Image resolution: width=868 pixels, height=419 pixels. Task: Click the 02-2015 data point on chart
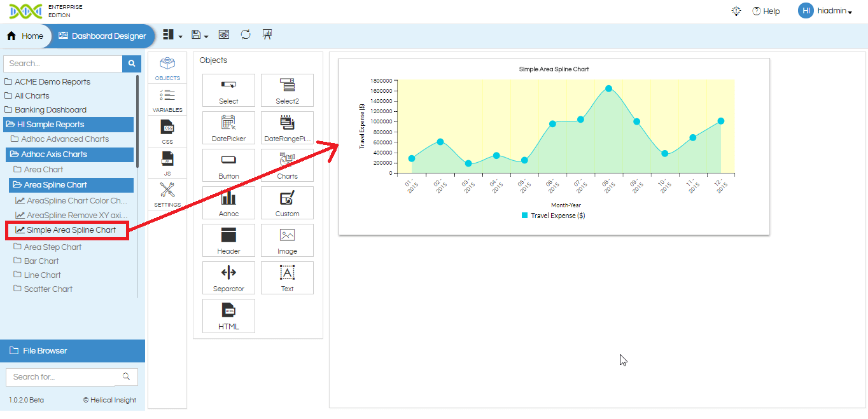point(440,142)
